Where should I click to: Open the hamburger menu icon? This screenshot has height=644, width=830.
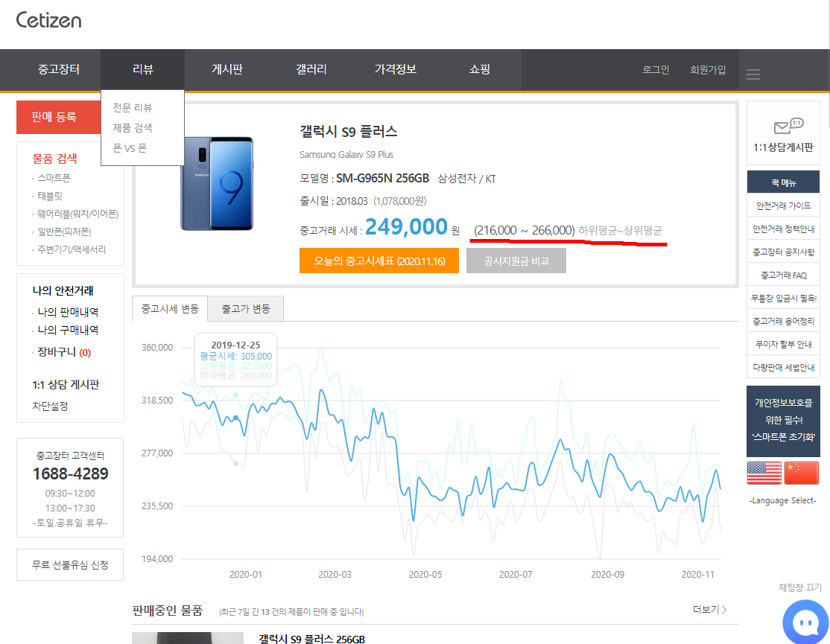pyautogui.click(x=753, y=74)
